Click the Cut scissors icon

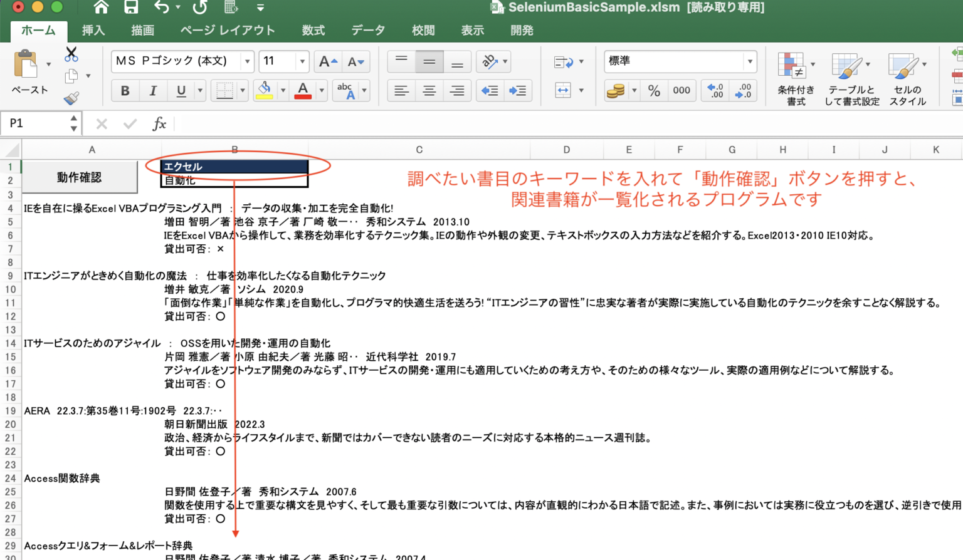[71, 54]
